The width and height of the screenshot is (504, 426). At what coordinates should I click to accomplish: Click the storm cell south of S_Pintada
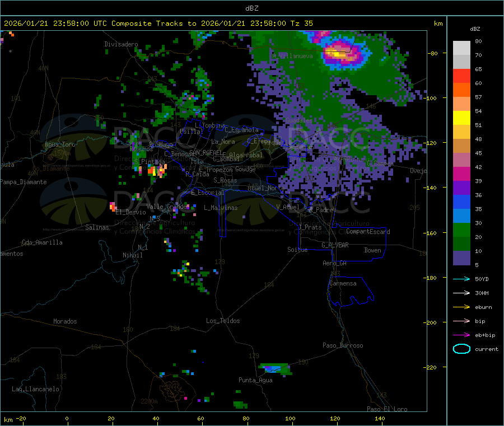157,170
